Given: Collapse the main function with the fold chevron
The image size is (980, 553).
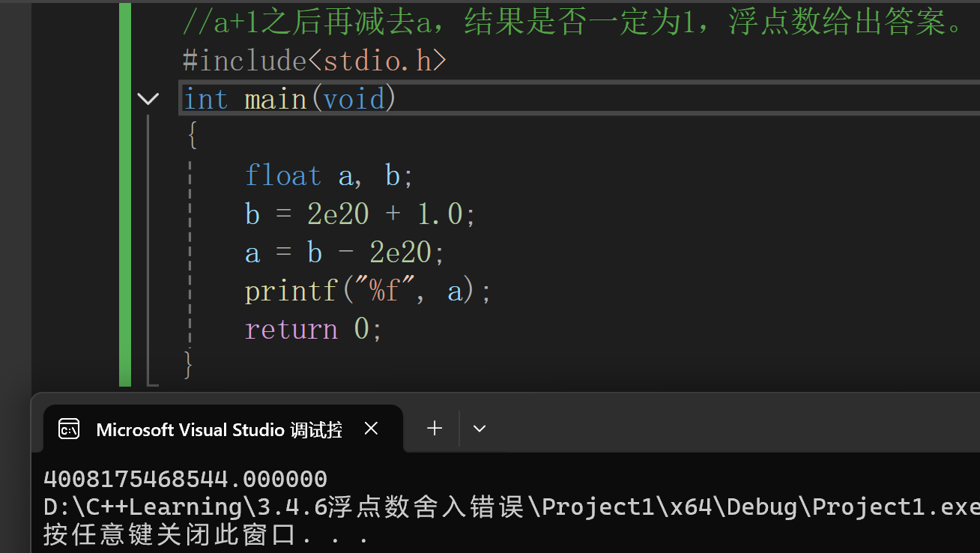Looking at the screenshot, I should (148, 98).
